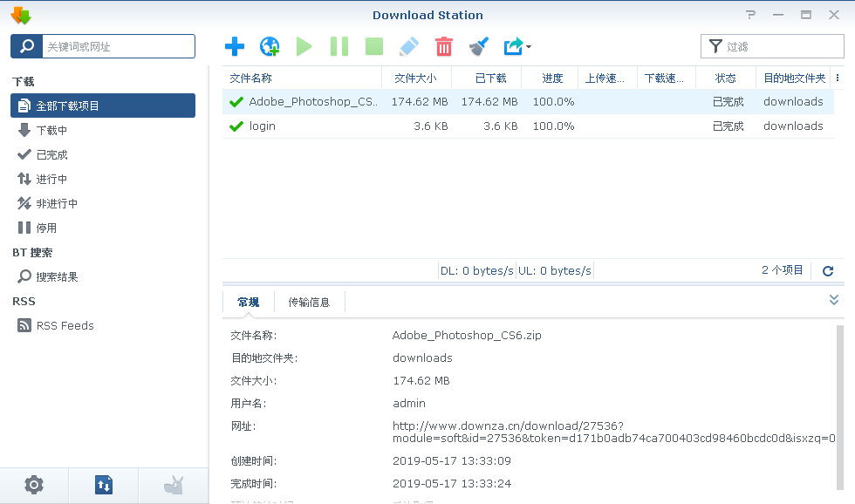
Task: Clear completed items using the broom icon
Action: click(479, 46)
